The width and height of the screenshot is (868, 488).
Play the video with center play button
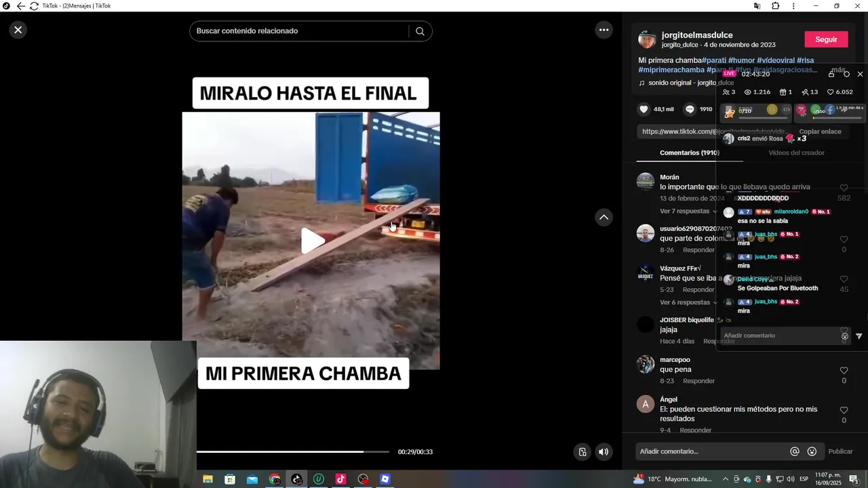click(x=311, y=241)
